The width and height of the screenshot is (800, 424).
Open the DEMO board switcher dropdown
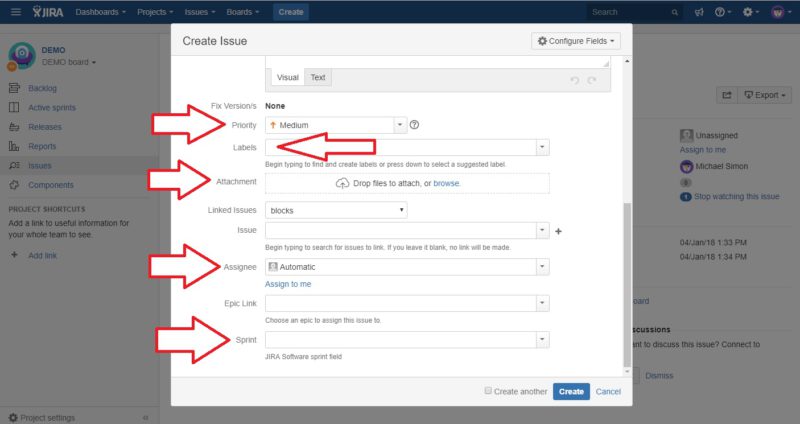click(x=69, y=62)
